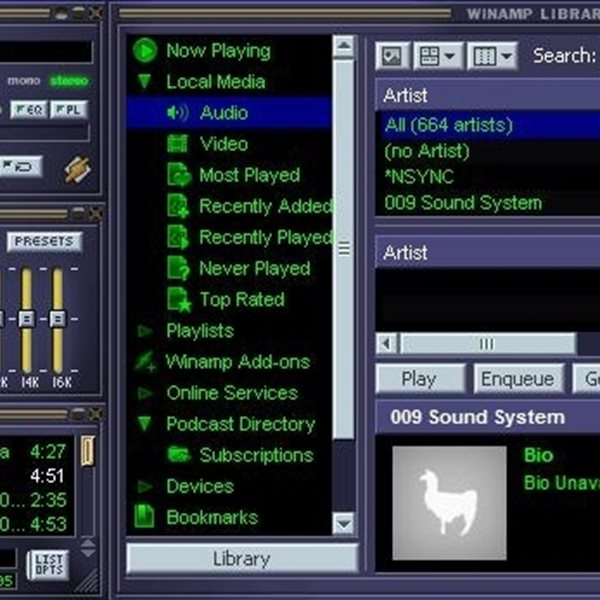
Task: Click the tree scrollbar down arrow
Action: [344, 523]
